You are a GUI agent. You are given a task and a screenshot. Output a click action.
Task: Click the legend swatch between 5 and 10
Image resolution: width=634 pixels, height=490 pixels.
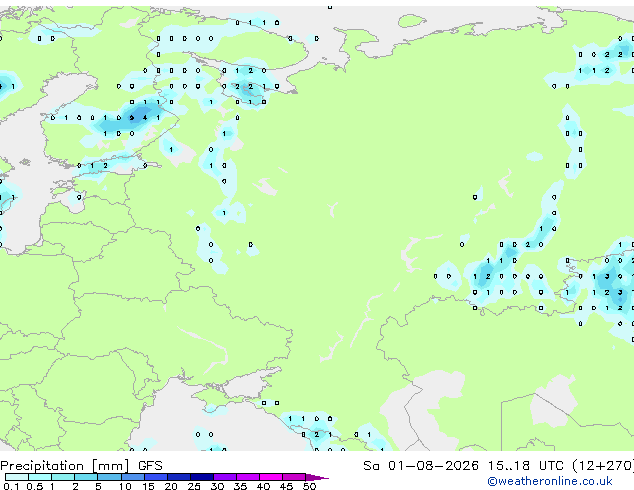(x=110, y=477)
